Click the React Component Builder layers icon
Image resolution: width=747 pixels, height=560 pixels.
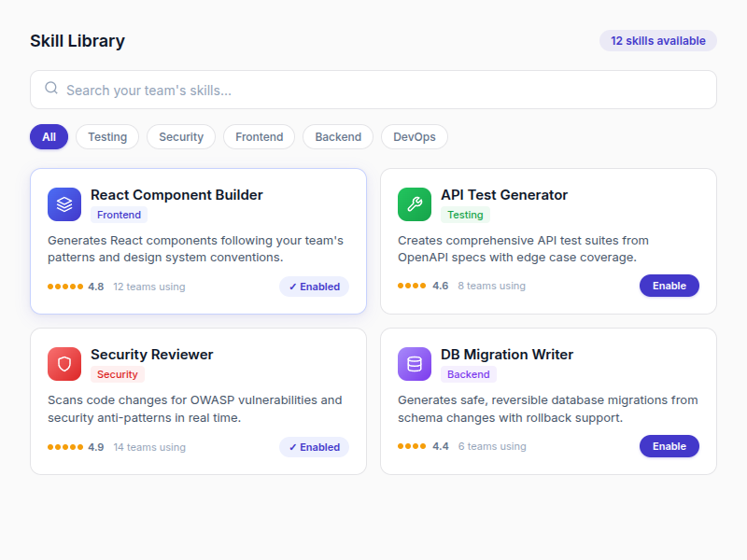coord(63,203)
